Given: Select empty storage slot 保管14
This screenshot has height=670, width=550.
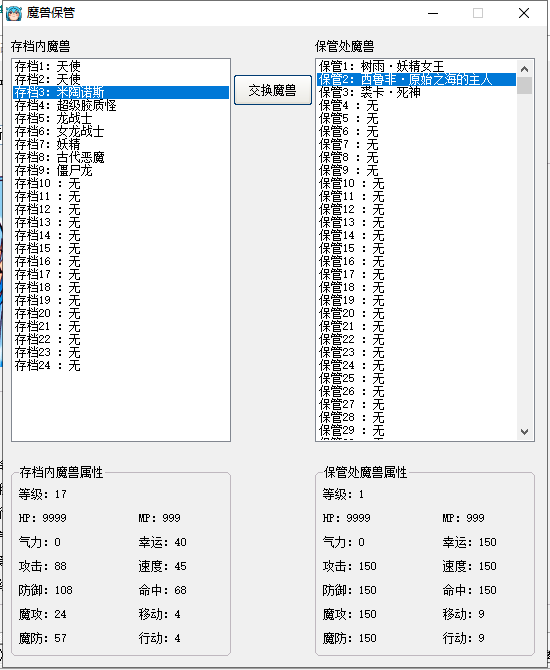Looking at the screenshot, I should coord(416,236).
